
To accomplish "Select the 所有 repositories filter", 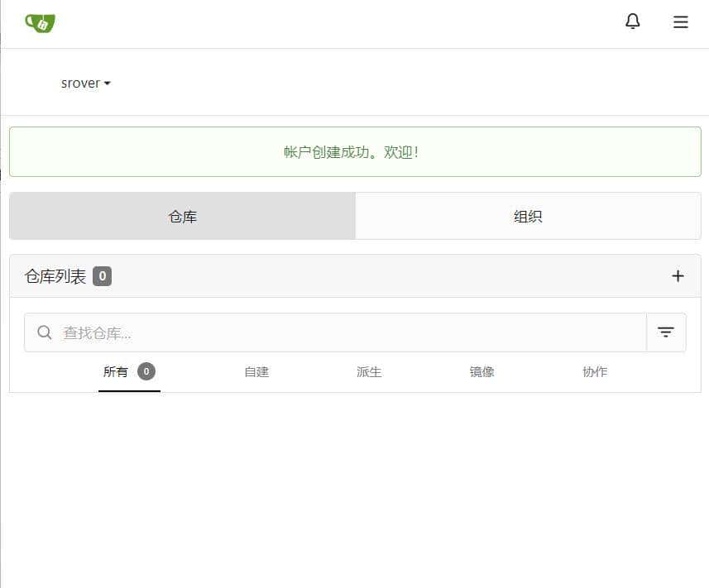I will pyautogui.click(x=115, y=371).
